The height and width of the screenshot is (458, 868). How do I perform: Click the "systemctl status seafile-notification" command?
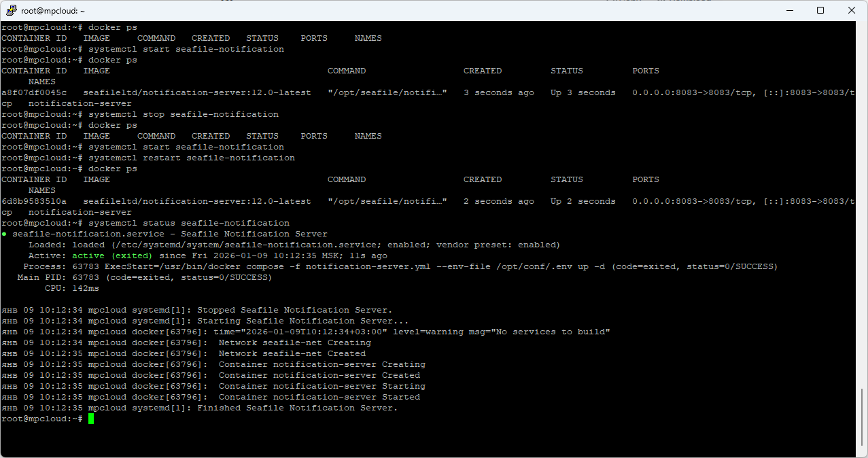pyautogui.click(x=189, y=223)
